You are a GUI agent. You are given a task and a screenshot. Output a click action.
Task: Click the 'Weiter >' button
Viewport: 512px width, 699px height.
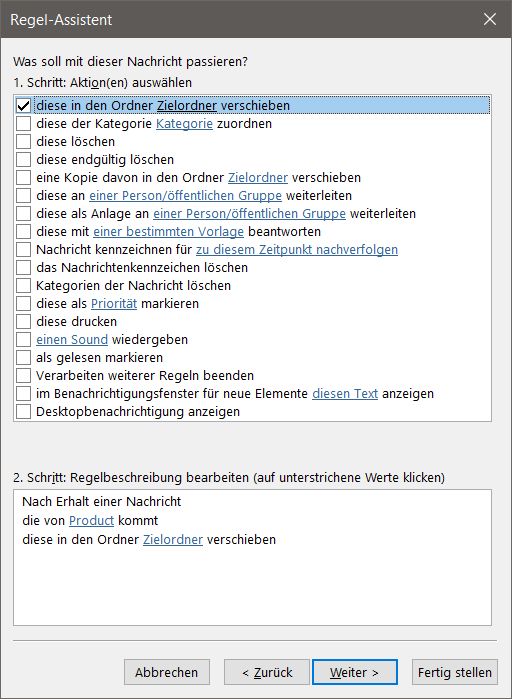pyautogui.click(x=355, y=672)
